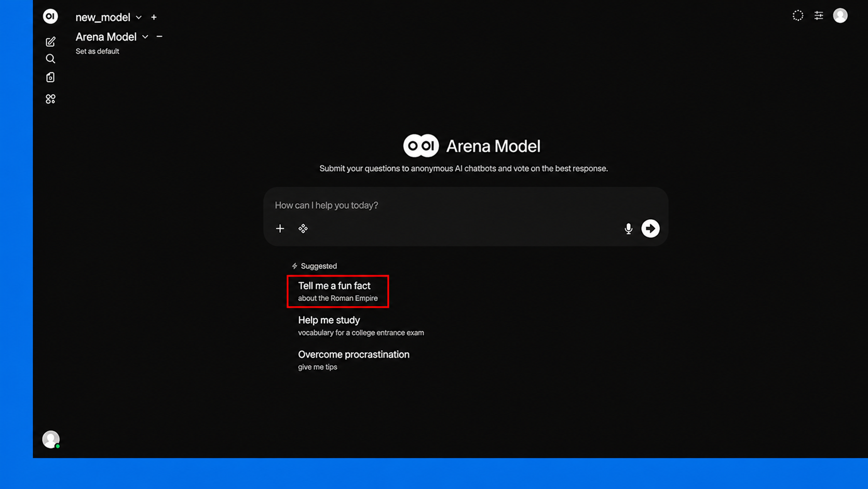Select the Tell me a fun fact suggestion

point(338,292)
